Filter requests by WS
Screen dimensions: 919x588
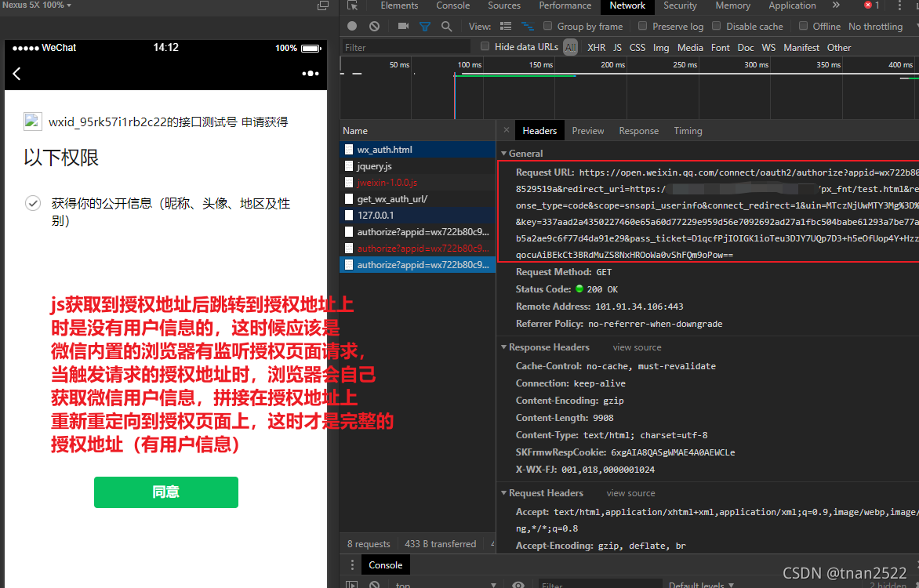768,48
